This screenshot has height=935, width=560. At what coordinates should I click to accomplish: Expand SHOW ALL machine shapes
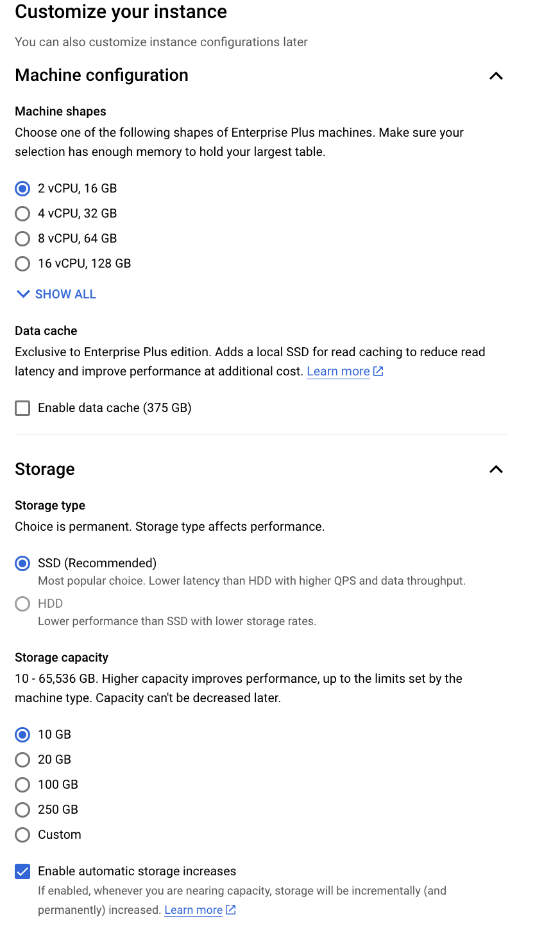pyautogui.click(x=56, y=294)
